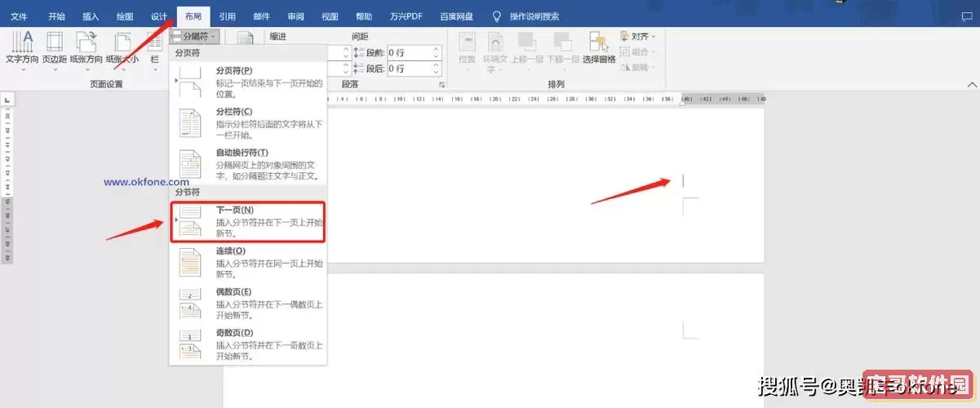This screenshot has width=980, height=408.
Task: Open the 页边距 margins tool
Action: click(54, 51)
